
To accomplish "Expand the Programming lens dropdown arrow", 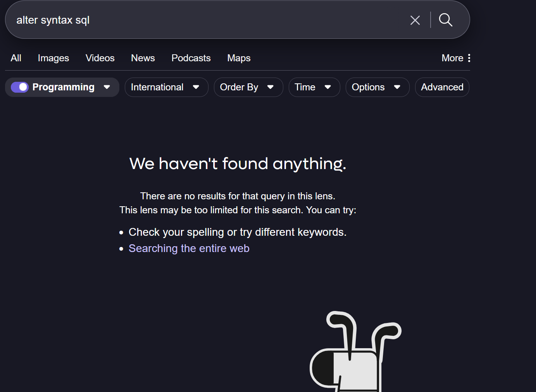I will tap(107, 87).
